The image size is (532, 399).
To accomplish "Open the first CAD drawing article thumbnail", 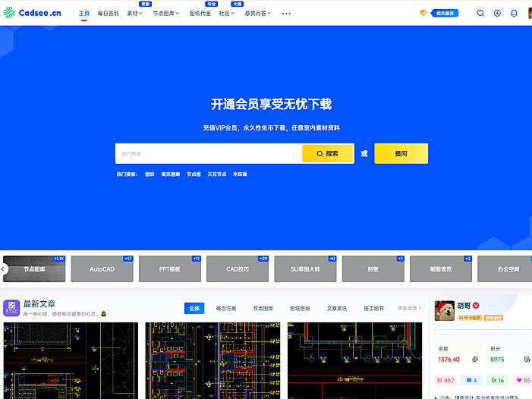I will 71,360.
